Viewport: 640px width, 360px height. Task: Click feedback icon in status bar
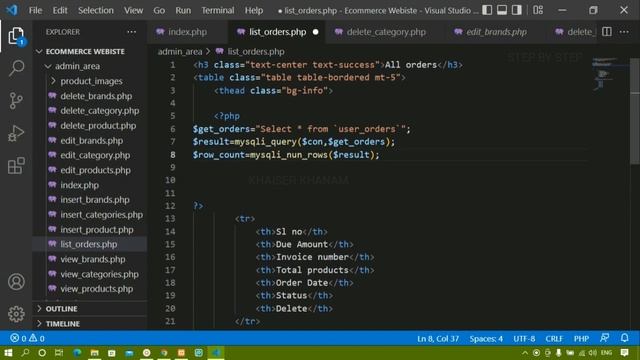[604, 338]
